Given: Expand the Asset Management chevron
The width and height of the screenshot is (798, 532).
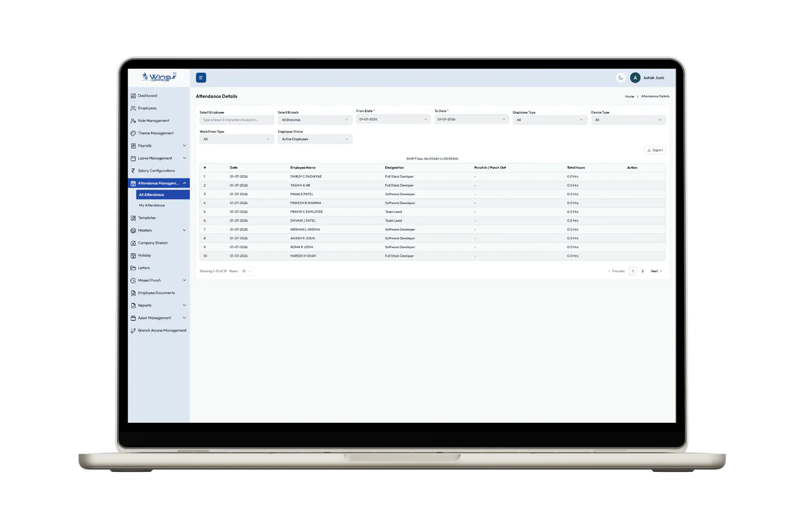Looking at the screenshot, I should [x=185, y=318].
